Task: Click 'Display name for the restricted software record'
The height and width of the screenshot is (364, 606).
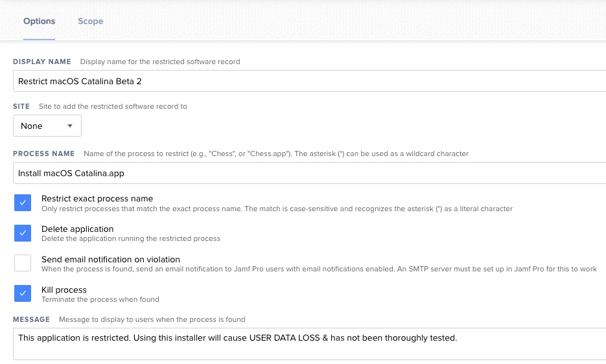Action: [x=160, y=62]
